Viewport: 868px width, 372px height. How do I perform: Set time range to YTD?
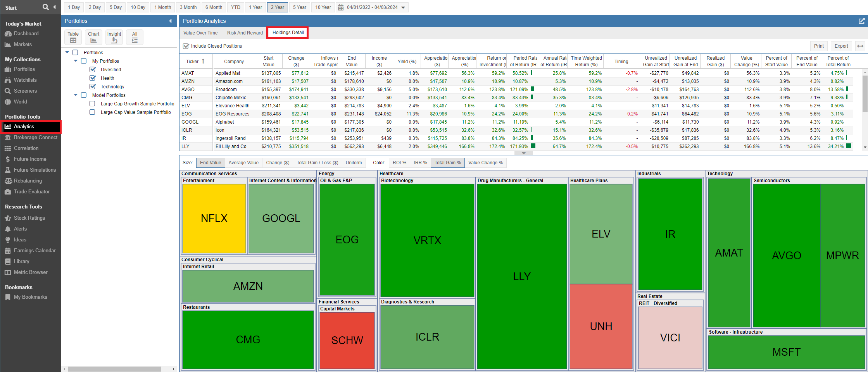click(x=236, y=7)
